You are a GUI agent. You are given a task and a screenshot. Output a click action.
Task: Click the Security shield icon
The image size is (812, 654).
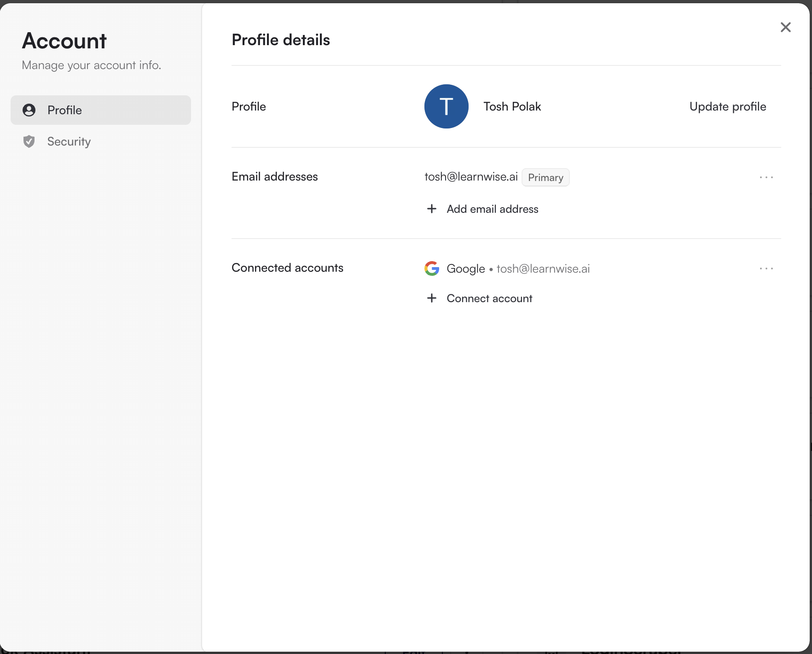[29, 141]
